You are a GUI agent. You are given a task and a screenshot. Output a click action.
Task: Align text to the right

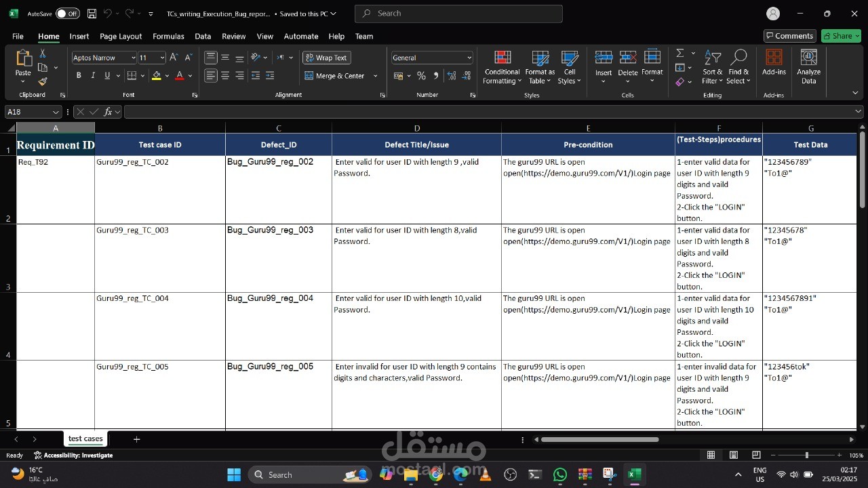click(x=239, y=76)
